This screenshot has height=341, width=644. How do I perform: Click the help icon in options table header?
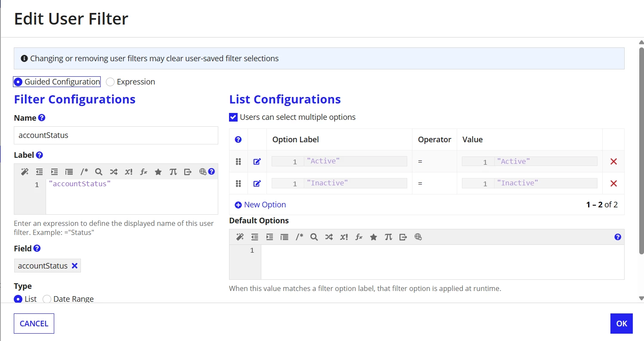point(238,139)
